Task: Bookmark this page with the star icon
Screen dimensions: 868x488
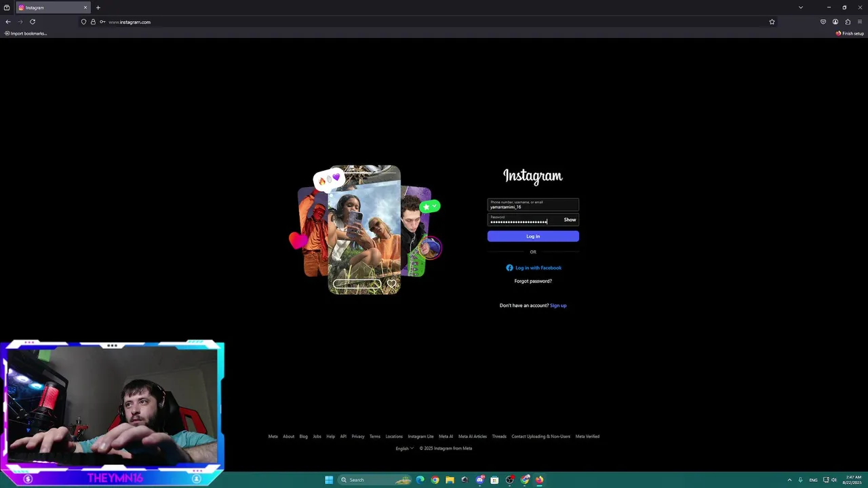Action: point(772,22)
